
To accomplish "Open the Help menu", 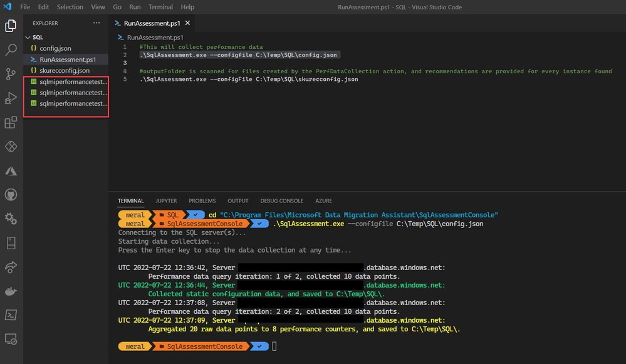I will click(x=187, y=7).
